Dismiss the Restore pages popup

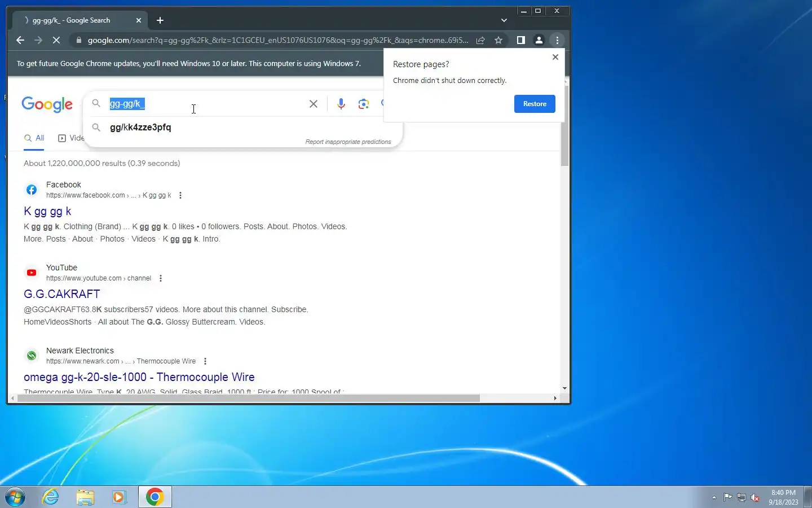click(x=555, y=57)
